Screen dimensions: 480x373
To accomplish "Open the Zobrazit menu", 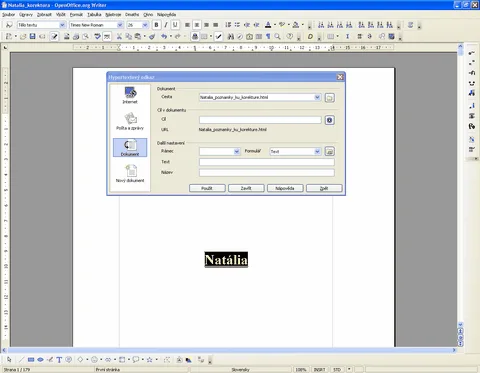I will point(44,15).
